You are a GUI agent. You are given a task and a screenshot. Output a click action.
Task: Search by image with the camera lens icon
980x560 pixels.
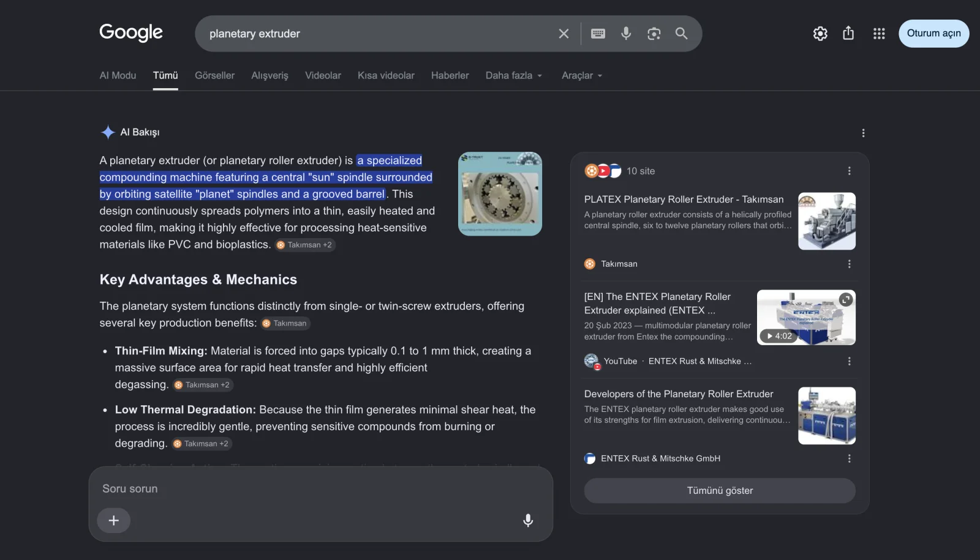tap(654, 34)
